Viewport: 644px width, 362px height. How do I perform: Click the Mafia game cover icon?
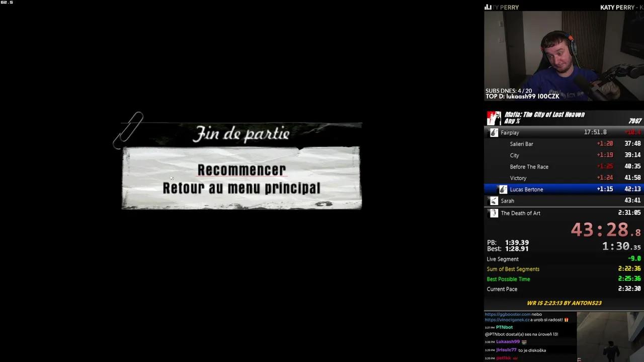494,118
